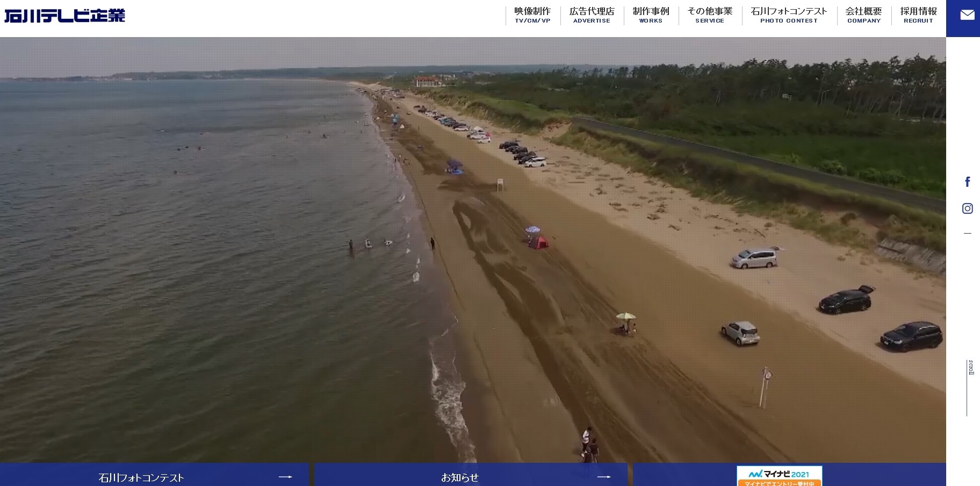The width and height of the screenshot is (980, 486).
Task: Open the Instagram profile icon
Action: tap(967, 208)
